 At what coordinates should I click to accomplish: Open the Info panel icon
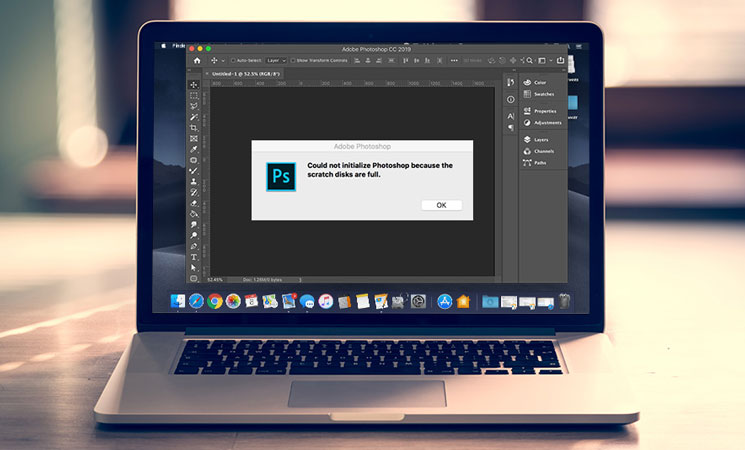(x=510, y=99)
